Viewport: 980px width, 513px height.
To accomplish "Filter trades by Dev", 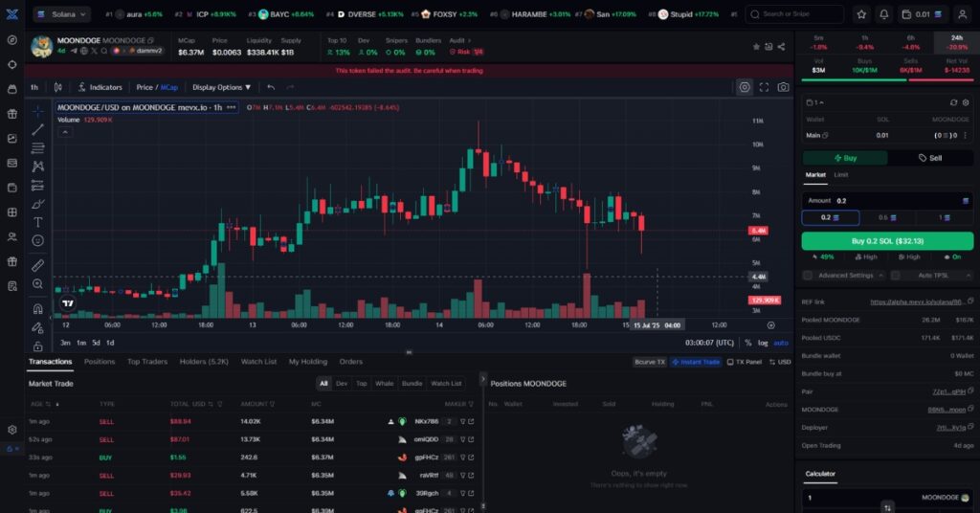I will [342, 384].
